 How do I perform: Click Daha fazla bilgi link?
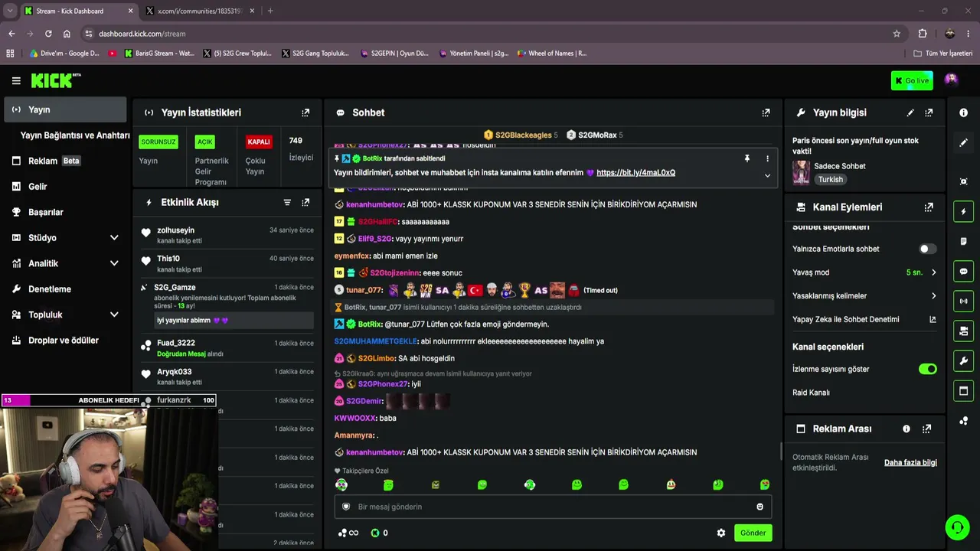910,463
